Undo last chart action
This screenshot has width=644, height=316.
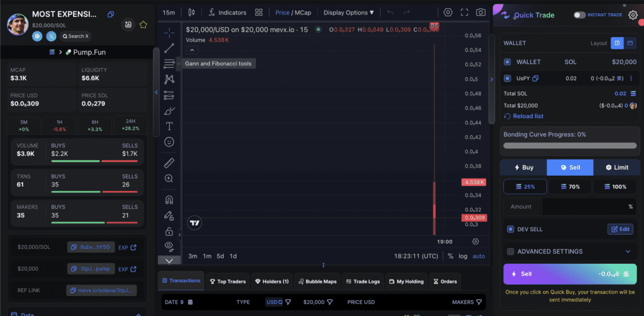[x=390, y=13]
